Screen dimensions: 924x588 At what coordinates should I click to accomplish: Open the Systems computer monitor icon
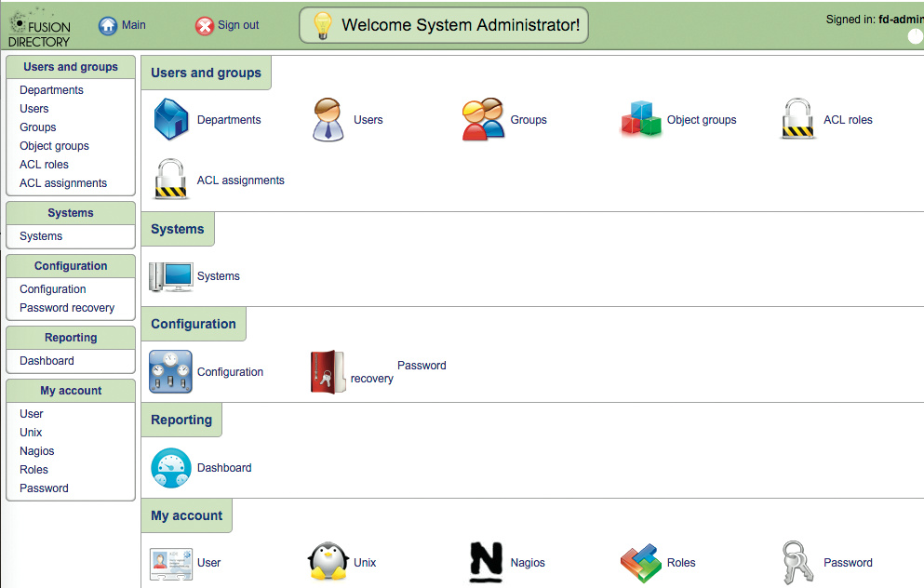(171, 276)
